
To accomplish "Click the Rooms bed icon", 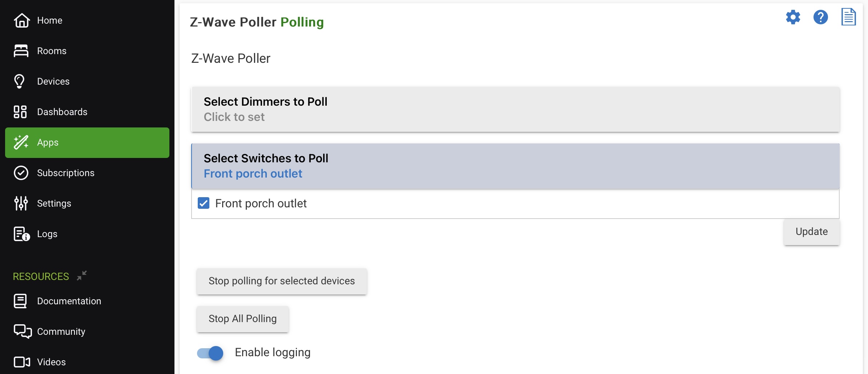I will coord(21,51).
